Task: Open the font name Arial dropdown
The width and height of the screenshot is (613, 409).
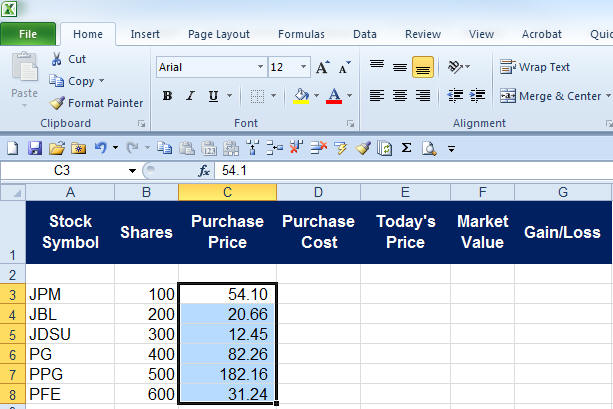Action: click(256, 67)
